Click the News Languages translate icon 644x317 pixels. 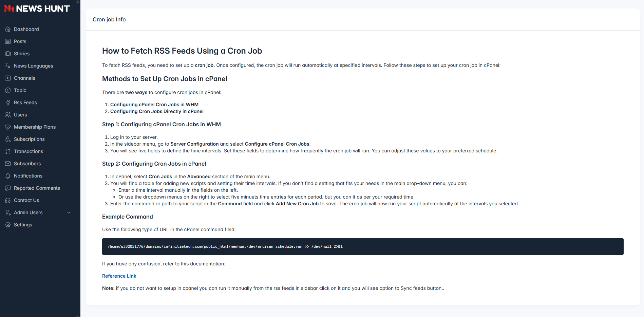click(8, 66)
